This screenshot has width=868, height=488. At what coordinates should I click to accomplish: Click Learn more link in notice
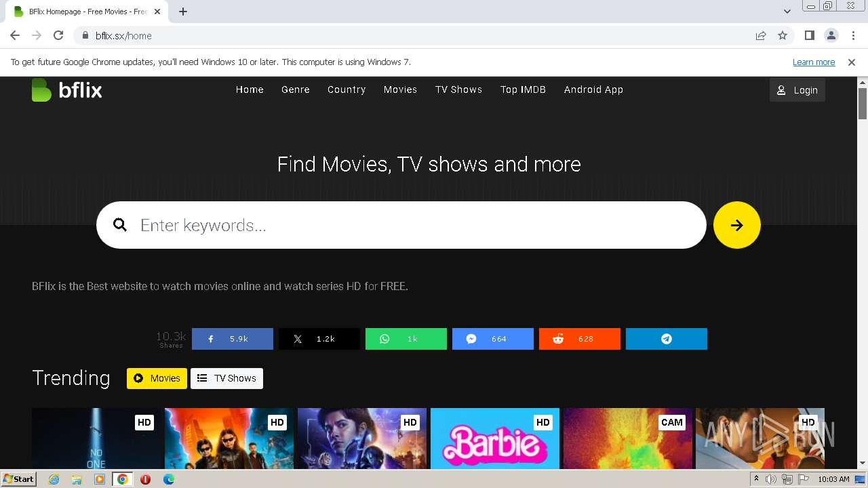(x=814, y=62)
